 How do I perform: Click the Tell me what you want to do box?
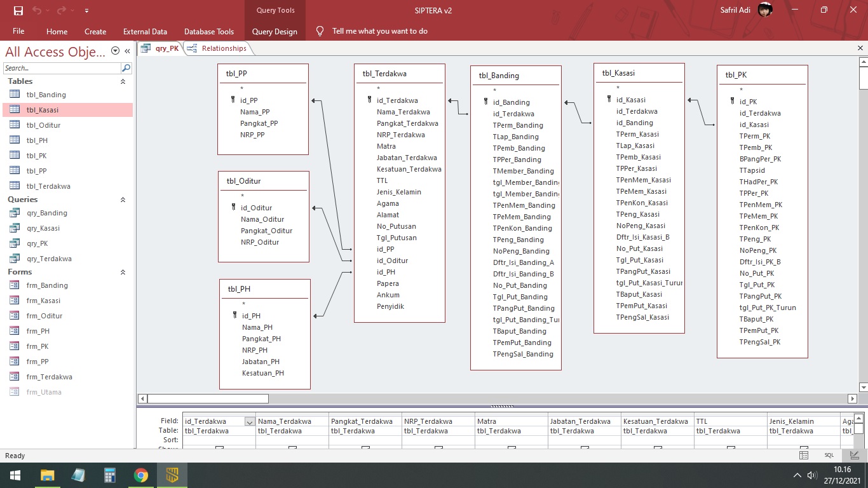(380, 31)
